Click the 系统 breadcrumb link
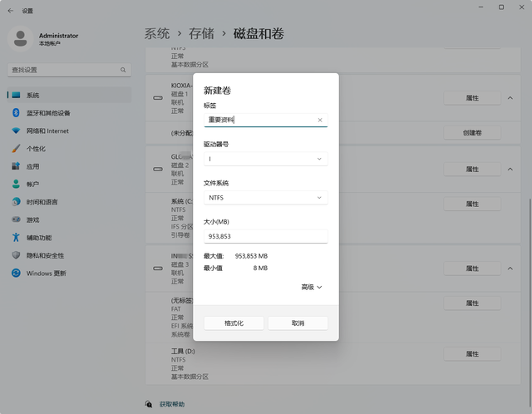Image resolution: width=532 pixels, height=414 pixels. [x=157, y=33]
